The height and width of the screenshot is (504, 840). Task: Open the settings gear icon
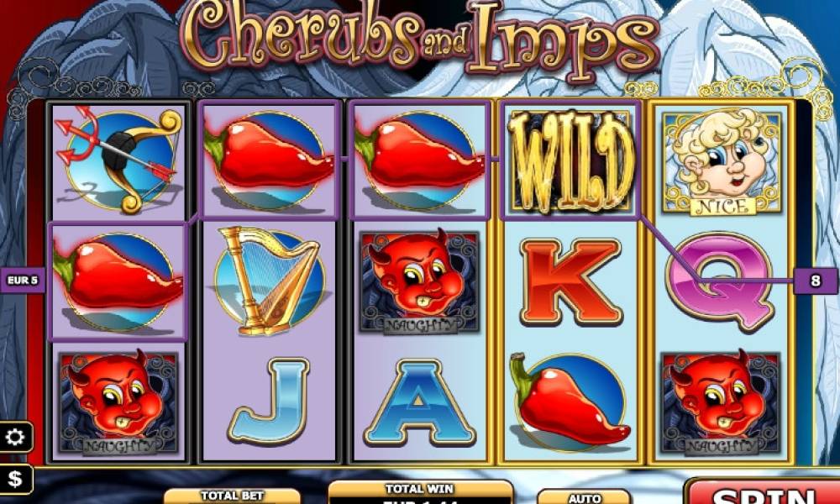(x=15, y=438)
